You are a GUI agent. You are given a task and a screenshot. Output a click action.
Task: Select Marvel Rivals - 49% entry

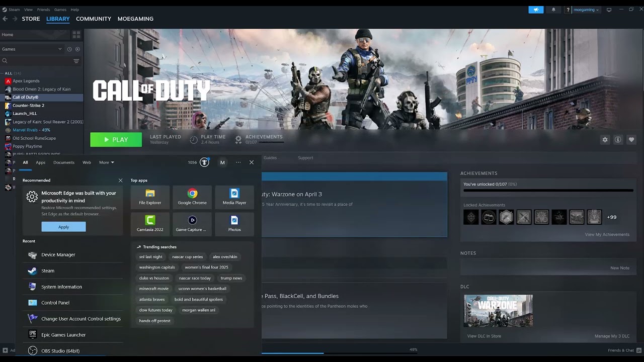click(x=31, y=130)
